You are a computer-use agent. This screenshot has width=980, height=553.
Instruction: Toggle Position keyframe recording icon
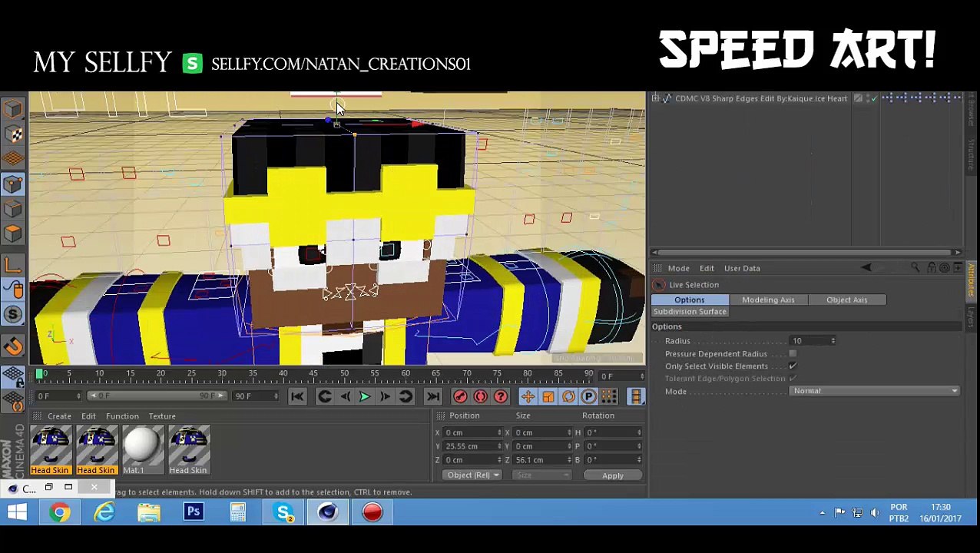(x=528, y=396)
